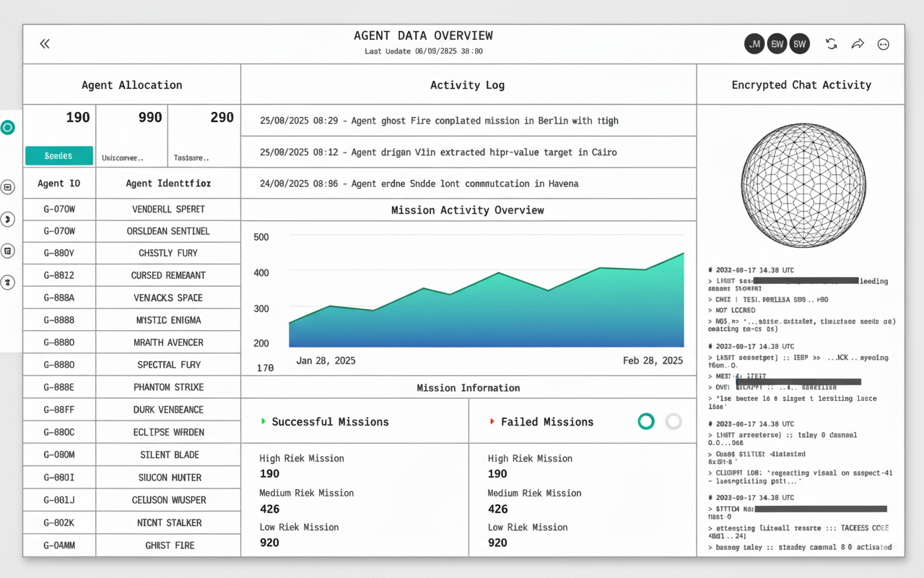This screenshot has height=578, width=924.
Task: Select the SILENT BLADE agent row
Action: pos(169,455)
